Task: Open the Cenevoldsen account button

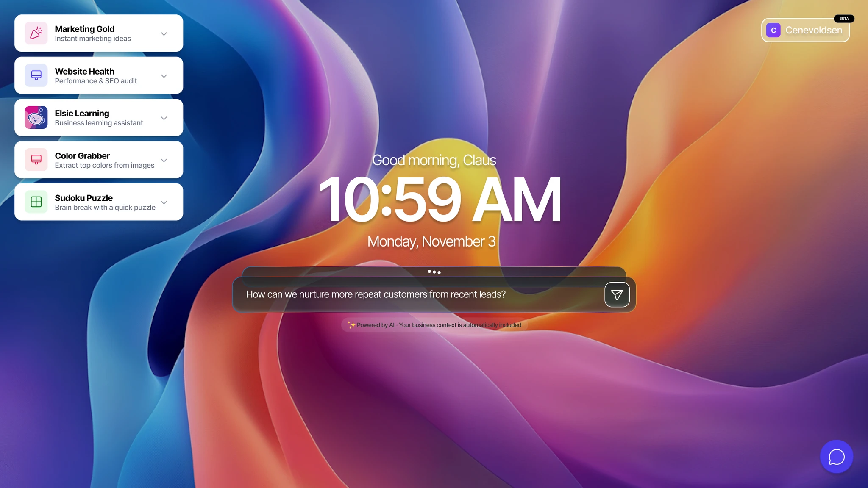Action: point(805,30)
